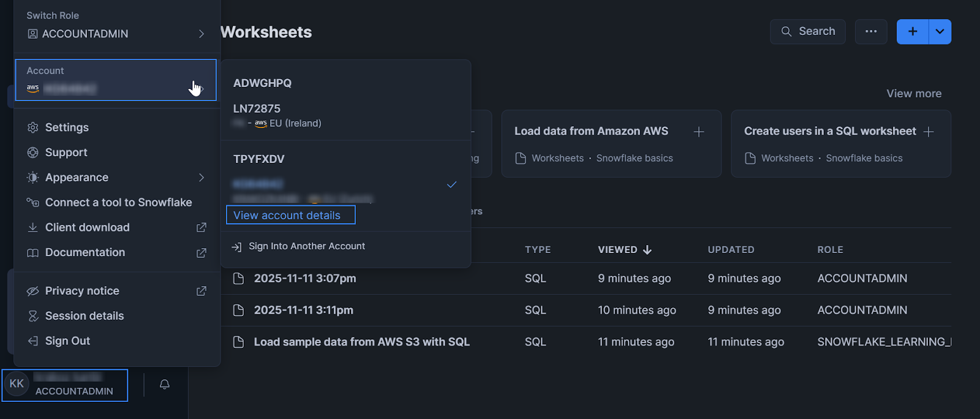Click the user profile ACCOUNTADMIN button
The width and height of the screenshot is (980, 419).
(65, 385)
